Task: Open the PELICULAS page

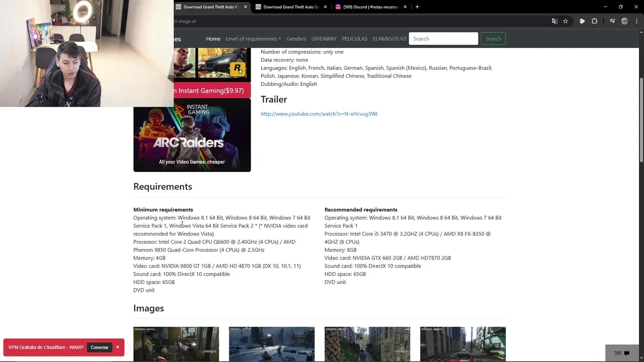Action: (x=355, y=39)
